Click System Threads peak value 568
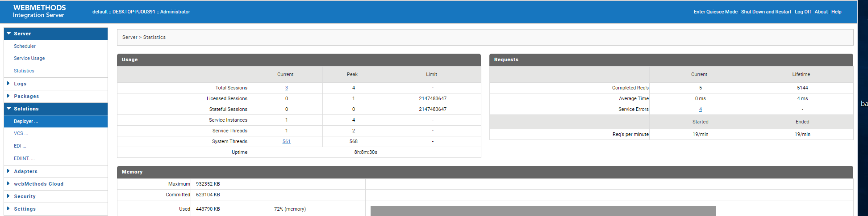The width and height of the screenshot is (868, 216). point(353,141)
